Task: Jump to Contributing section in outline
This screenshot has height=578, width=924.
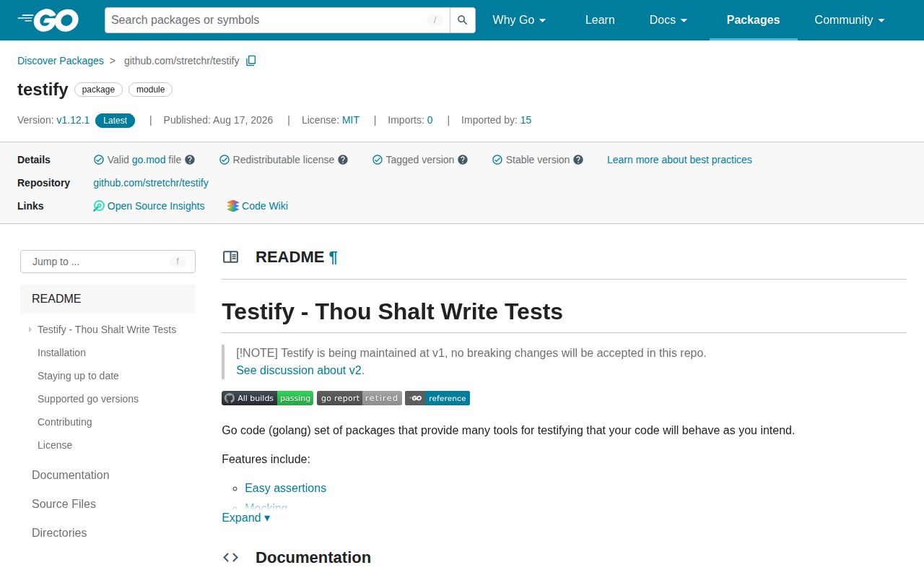Action: [x=65, y=422]
